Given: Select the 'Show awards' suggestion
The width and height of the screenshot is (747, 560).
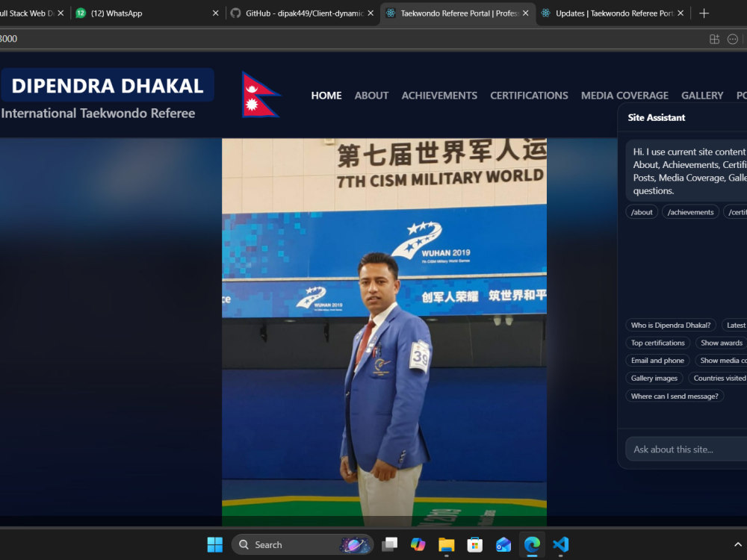Looking at the screenshot, I should 721,343.
